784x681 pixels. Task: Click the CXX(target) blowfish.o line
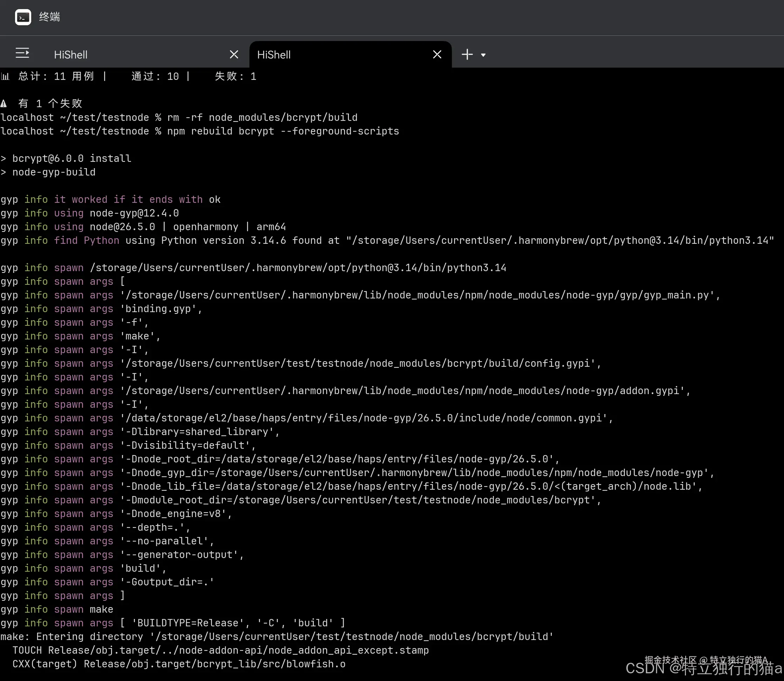(x=179, y=664)
